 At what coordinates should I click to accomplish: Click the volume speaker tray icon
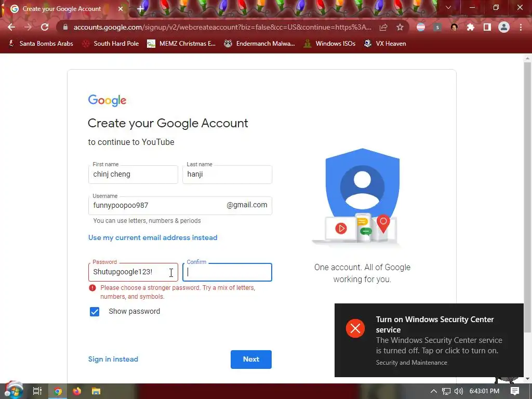[459, 391]
